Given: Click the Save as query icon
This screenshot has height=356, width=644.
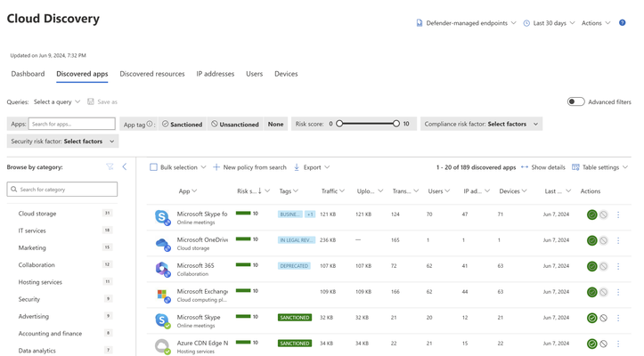Looking at the screenshot, I should coord(90,101).
